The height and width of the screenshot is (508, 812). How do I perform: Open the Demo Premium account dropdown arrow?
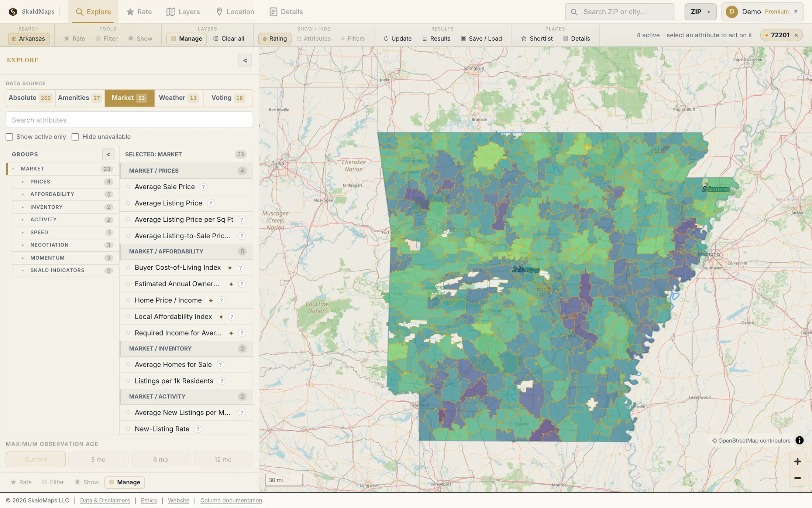[796, 12]
